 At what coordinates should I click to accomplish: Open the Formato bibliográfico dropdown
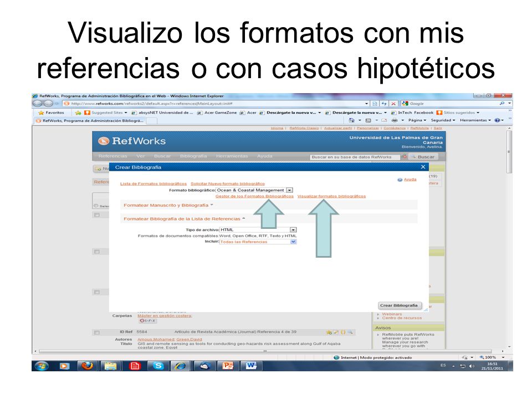[289, 190]
